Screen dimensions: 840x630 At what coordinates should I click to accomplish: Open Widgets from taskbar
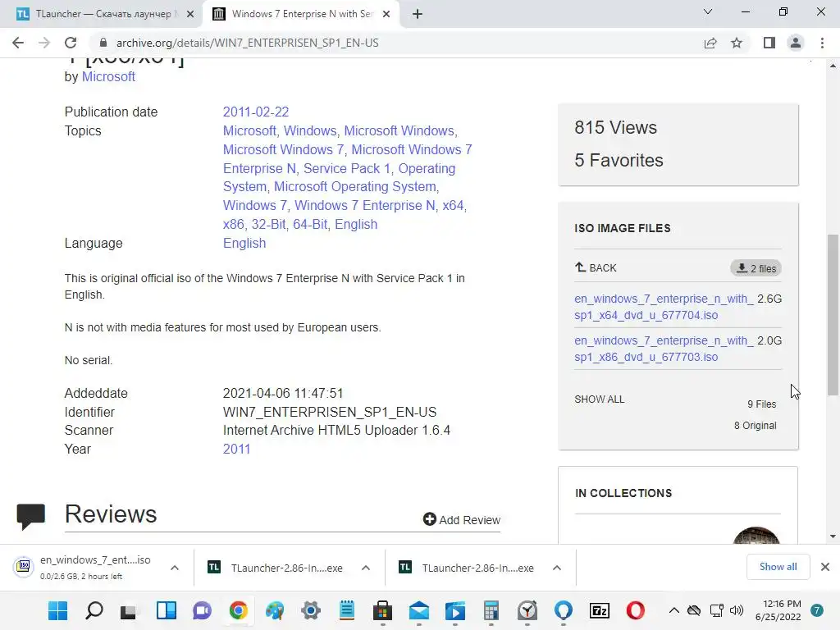[x=166, y=610]
